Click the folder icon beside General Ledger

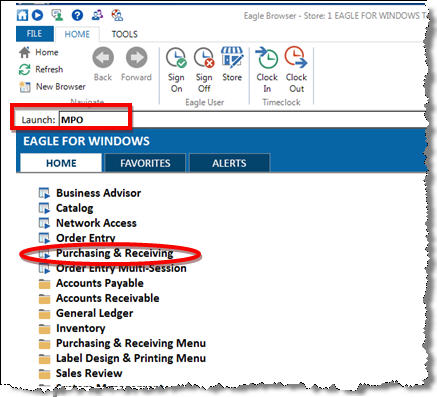tap(44, 314)
